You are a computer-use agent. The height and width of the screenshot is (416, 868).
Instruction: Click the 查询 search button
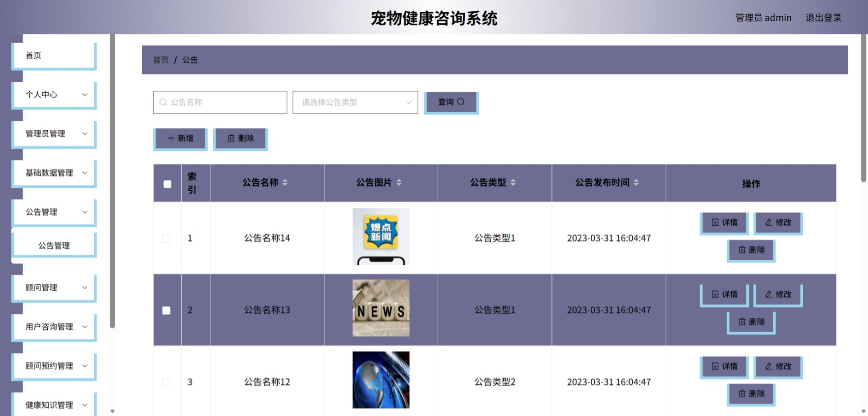click(x=451, y=102)
